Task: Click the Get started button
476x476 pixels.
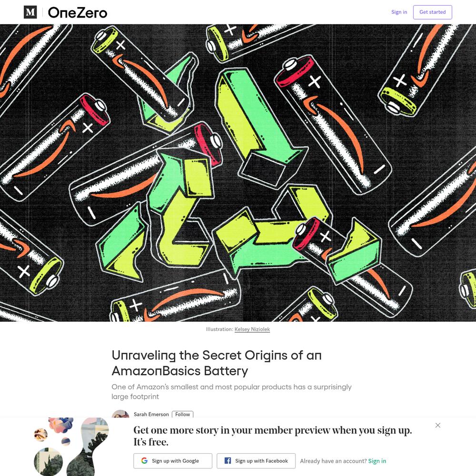Action: click(x=432, y=12)
